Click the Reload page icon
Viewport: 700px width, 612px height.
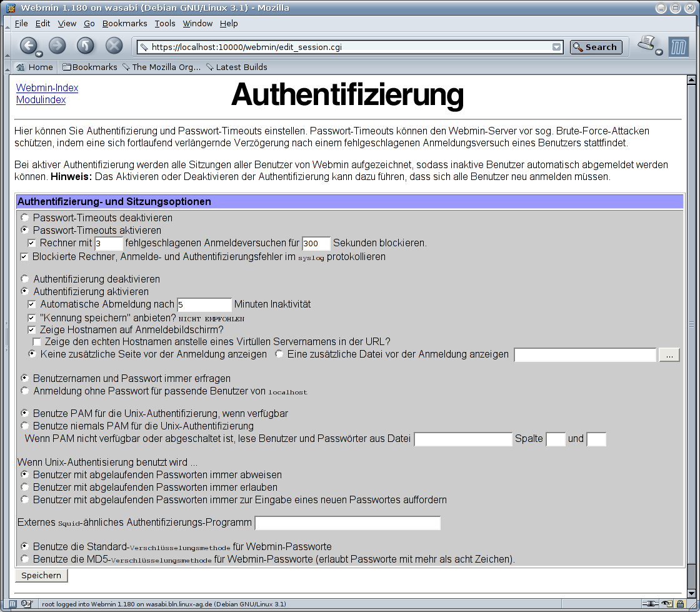pos(85,45)
